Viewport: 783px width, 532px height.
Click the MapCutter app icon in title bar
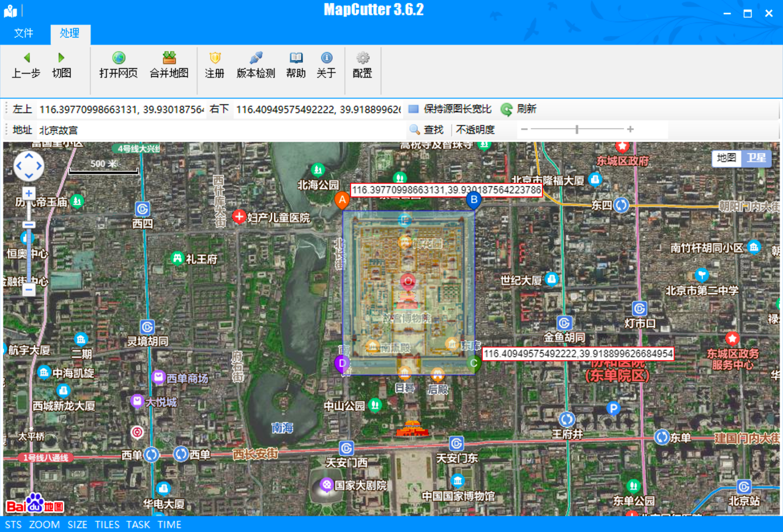click(10, 10)
